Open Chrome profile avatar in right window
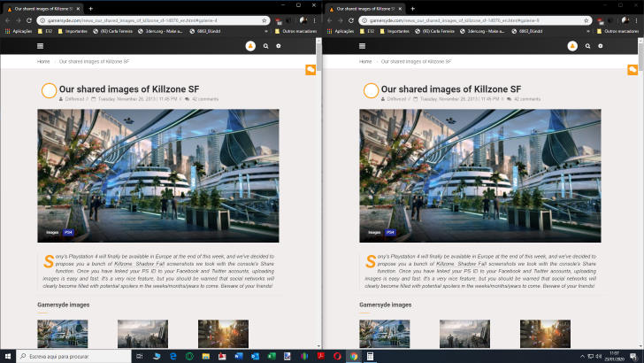 625,20
